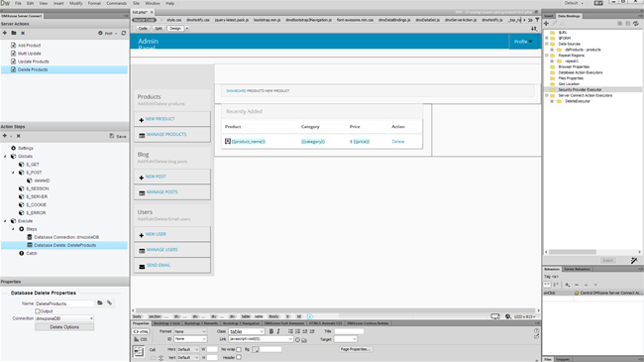
Task: Open the Format dropdown in Properties
Action: click(x=190, y=331)
